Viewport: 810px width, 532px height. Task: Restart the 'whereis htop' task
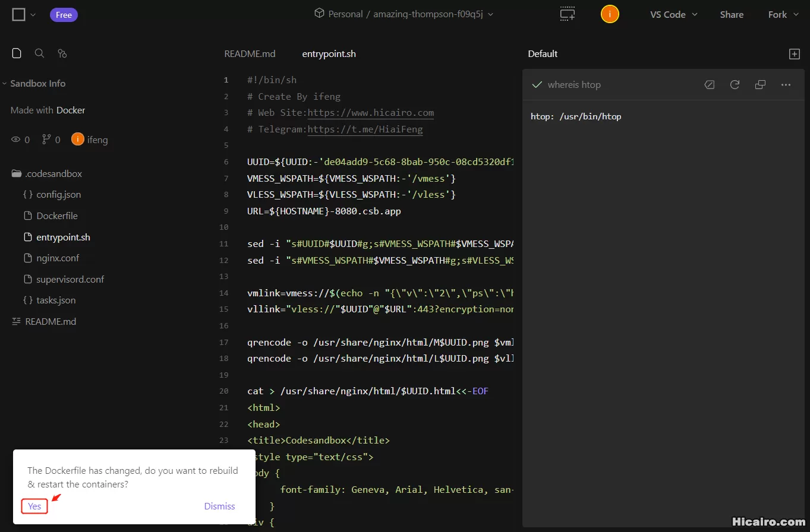tap(735, 84)
